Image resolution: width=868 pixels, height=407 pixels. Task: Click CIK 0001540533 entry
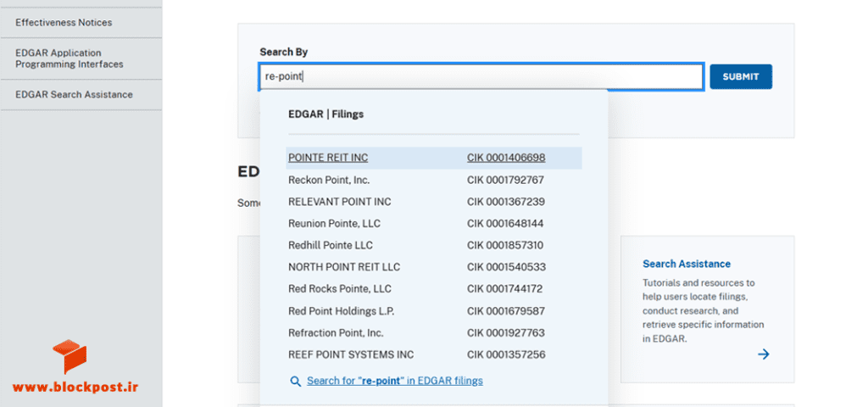click(507, 267)
